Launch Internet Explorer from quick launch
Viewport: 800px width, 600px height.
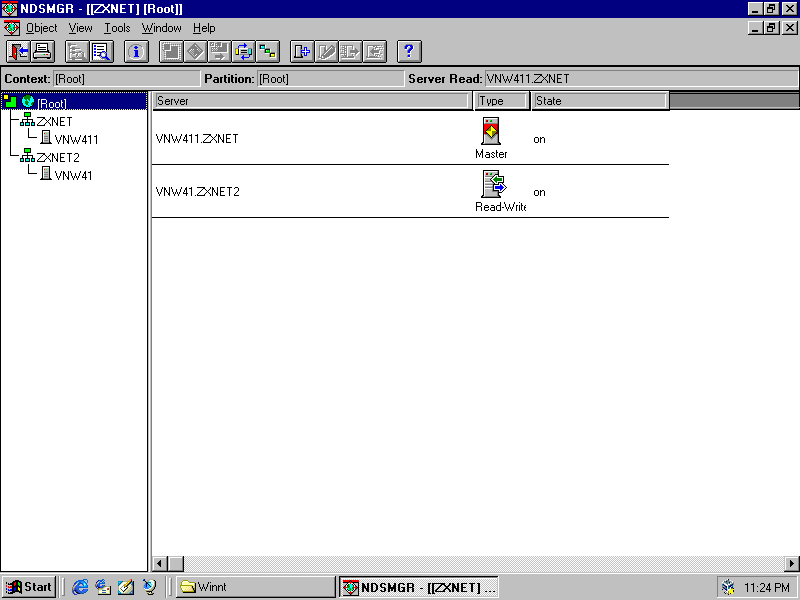pyautogui.click(x=80, y=587)
